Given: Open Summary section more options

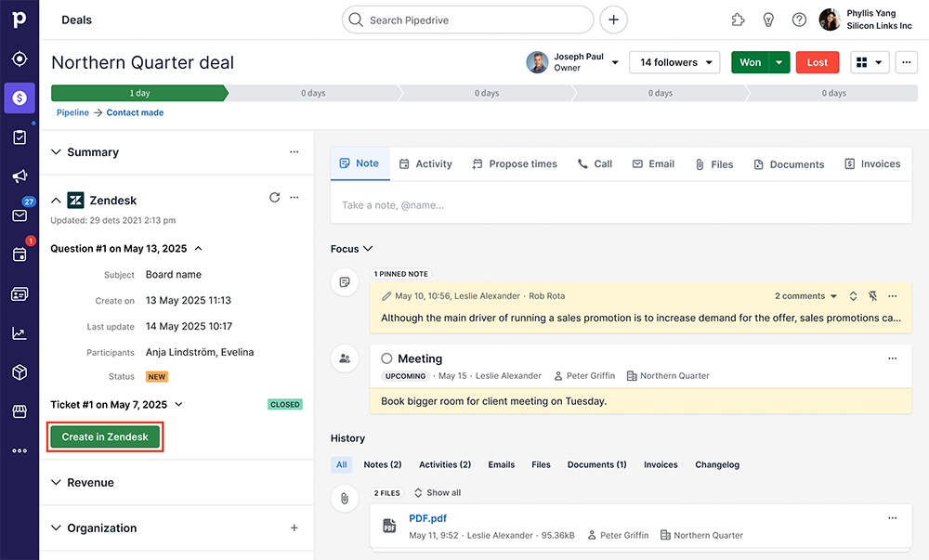Looking at the screenshot, I should (294, 152).
